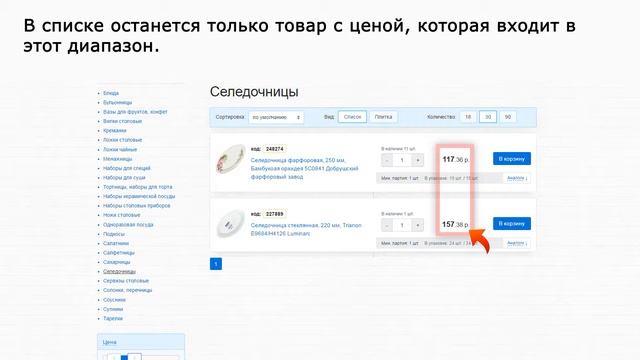Add product 227889 «В корзину»
This screenshot has height=360, width=640.
click(x=512, y=224)
